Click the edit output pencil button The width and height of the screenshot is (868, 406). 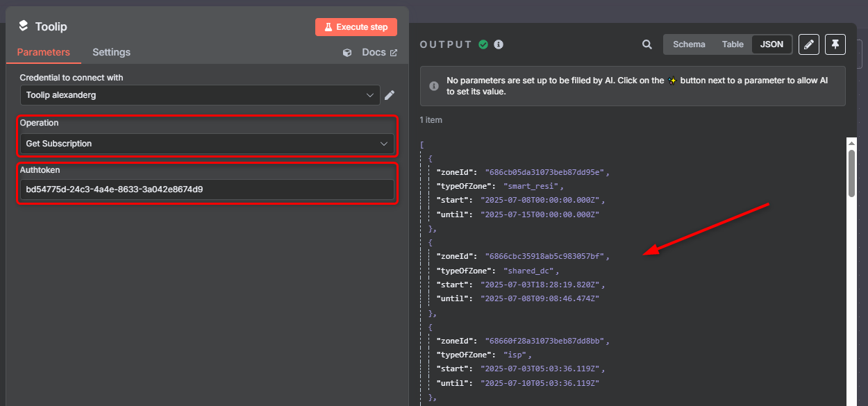click(808, 44)
